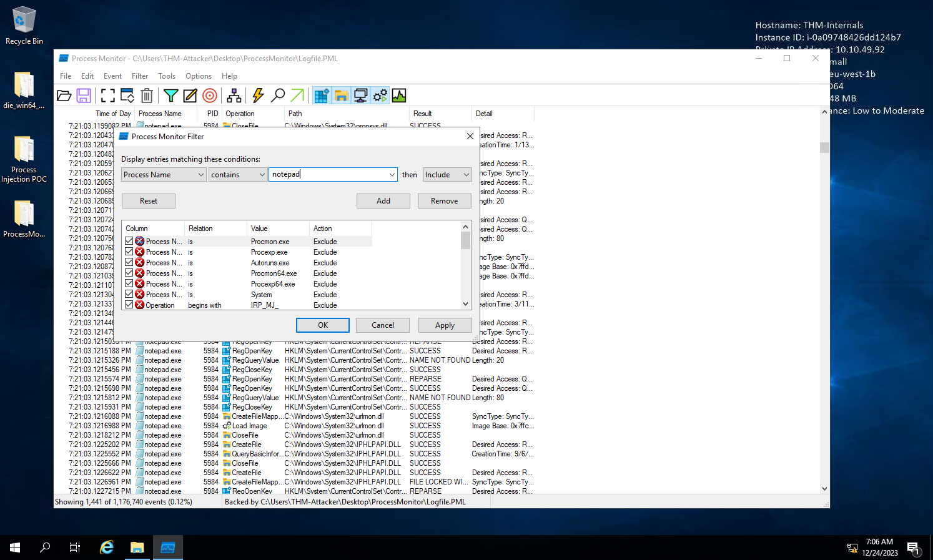Open the Options menu
Viewport: 933px width, 560px height.
[199, 76]
